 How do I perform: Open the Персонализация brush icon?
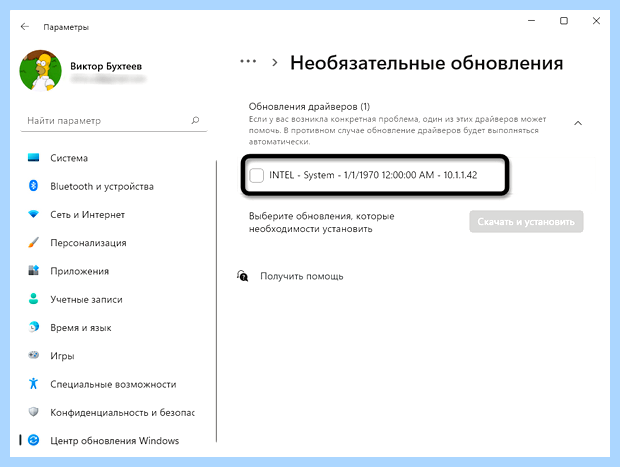tap(34, 242)
